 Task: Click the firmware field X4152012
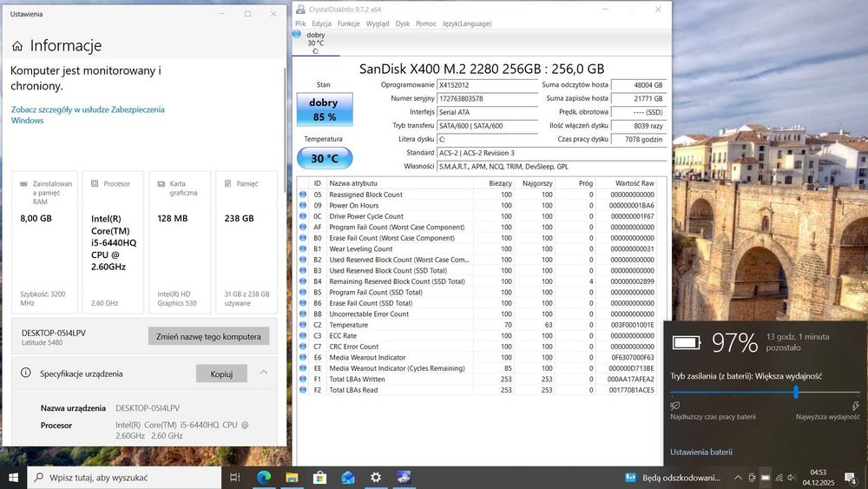[487, 85]
